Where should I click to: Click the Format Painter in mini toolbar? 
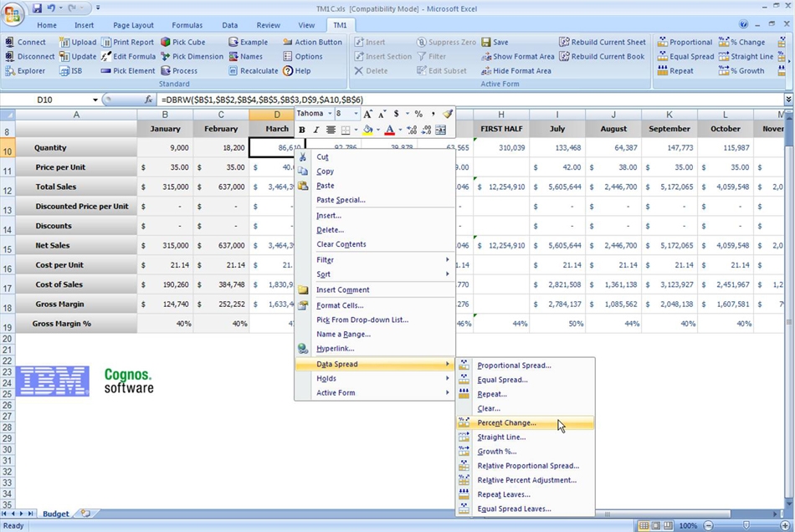[x=447, y=114]
